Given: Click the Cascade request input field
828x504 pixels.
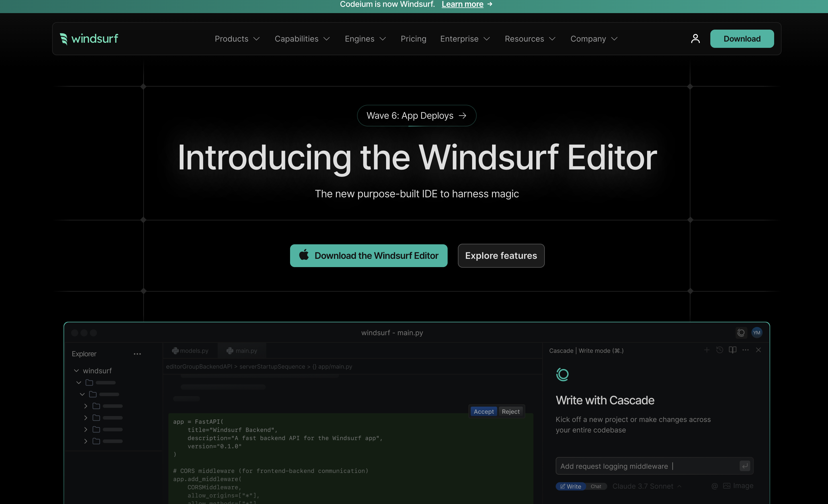Looking at the screenshot, I should pyautogui.click(x=654, y=466).
